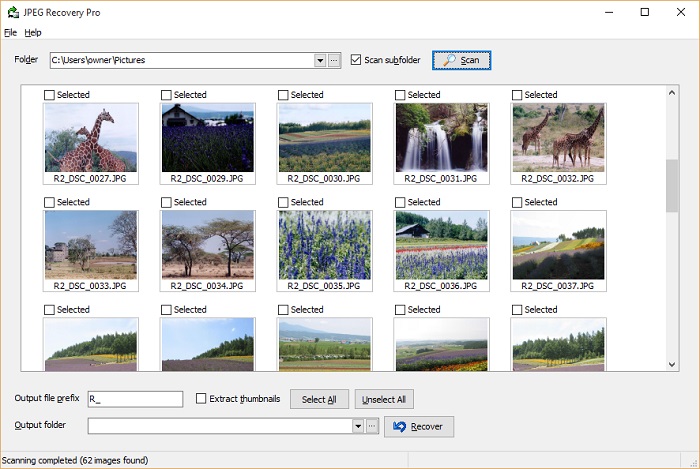Click the vertical scrollbar thumb in image list
Image resolution: width=700 pixels, height=469 pixels.
(672, 185)
